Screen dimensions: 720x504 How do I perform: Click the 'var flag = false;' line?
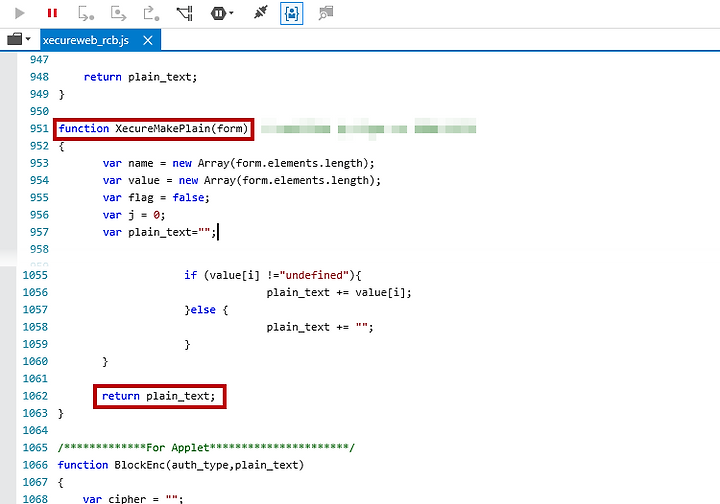156,198
